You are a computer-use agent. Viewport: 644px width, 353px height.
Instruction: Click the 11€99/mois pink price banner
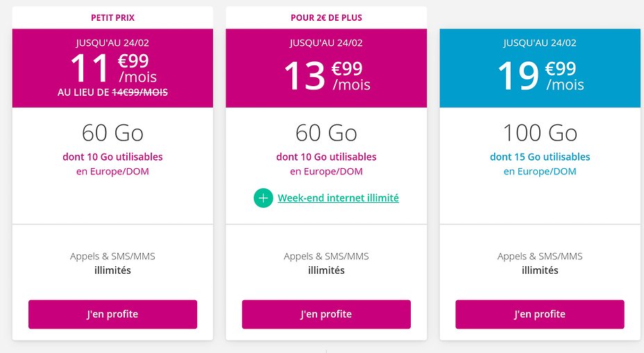(112, 68)
